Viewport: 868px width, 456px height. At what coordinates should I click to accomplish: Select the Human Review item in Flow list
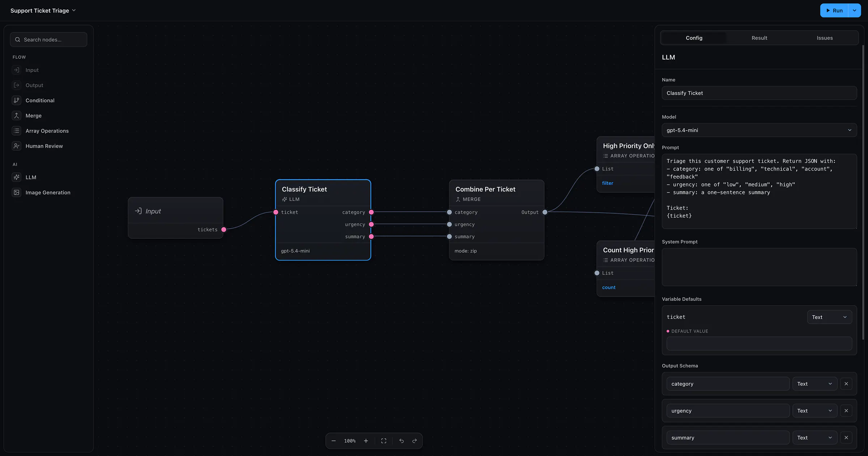tap(48, 146)
